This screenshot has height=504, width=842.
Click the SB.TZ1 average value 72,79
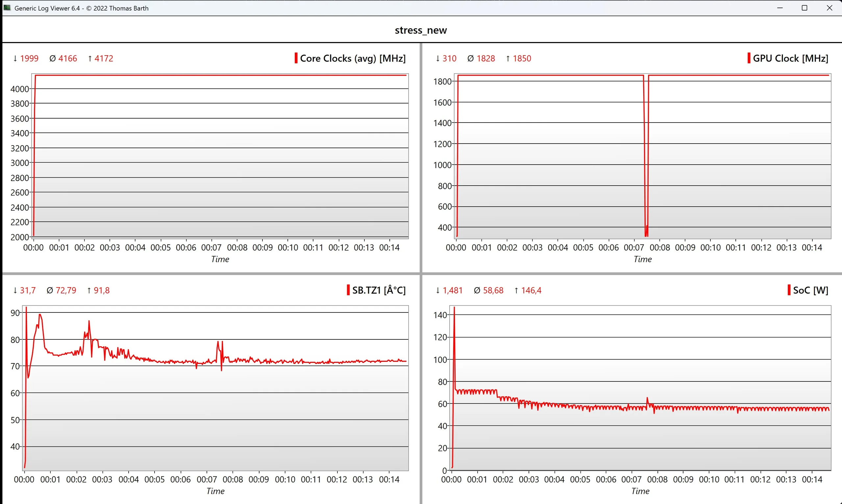pos(65,290)
